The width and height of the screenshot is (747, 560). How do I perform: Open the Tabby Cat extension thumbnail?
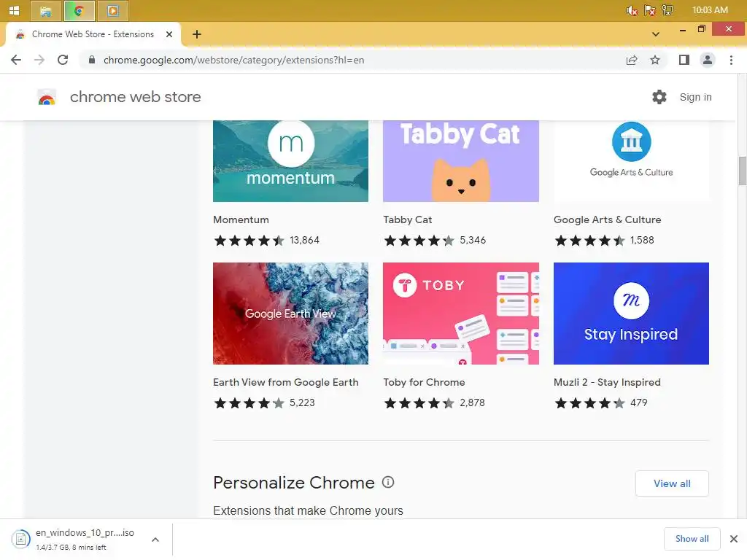tap(461, 161)
